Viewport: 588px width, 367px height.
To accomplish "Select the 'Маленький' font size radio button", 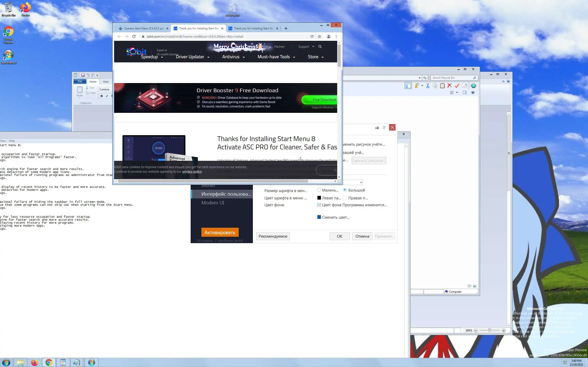I will [x=319, y=190].
